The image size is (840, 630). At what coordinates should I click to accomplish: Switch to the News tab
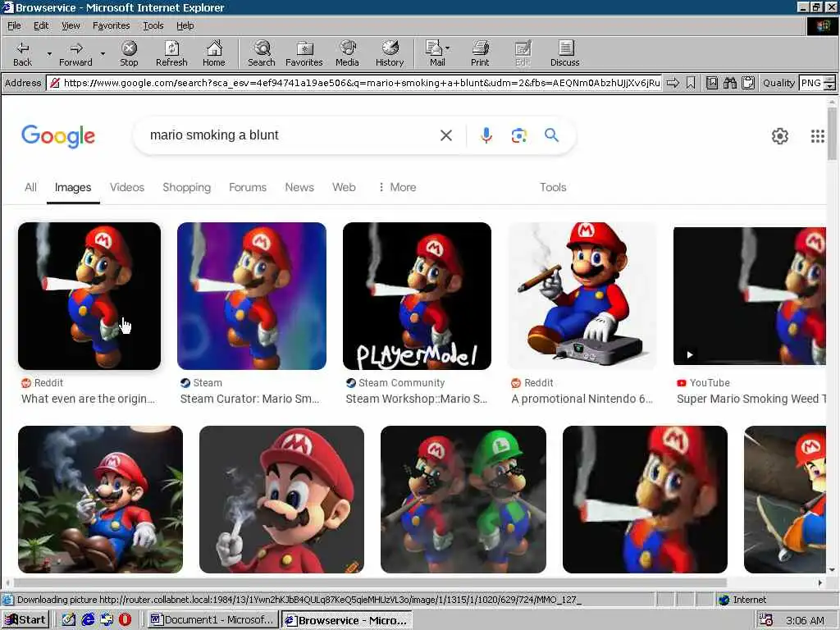[x=299, y=187]
